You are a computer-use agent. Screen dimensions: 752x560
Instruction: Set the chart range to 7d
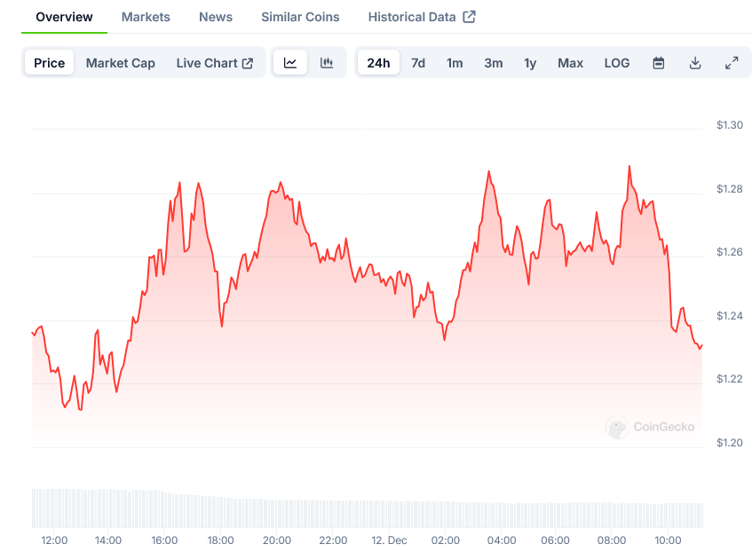pyautogui.click(x=418, y=63)
